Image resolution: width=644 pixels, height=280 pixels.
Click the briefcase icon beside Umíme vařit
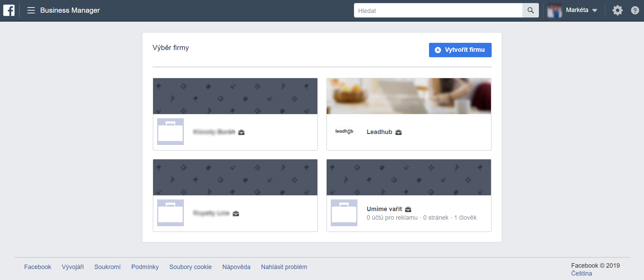[408, 209]
